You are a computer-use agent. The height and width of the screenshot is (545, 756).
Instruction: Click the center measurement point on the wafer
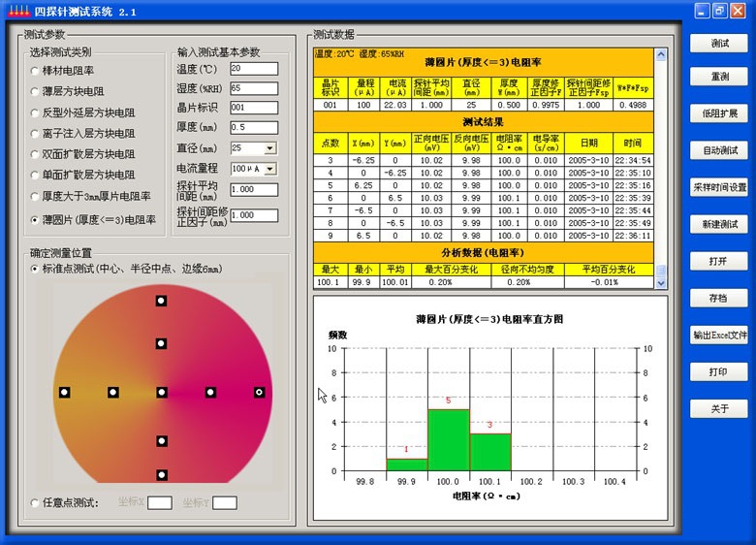[x=162, y=393]
